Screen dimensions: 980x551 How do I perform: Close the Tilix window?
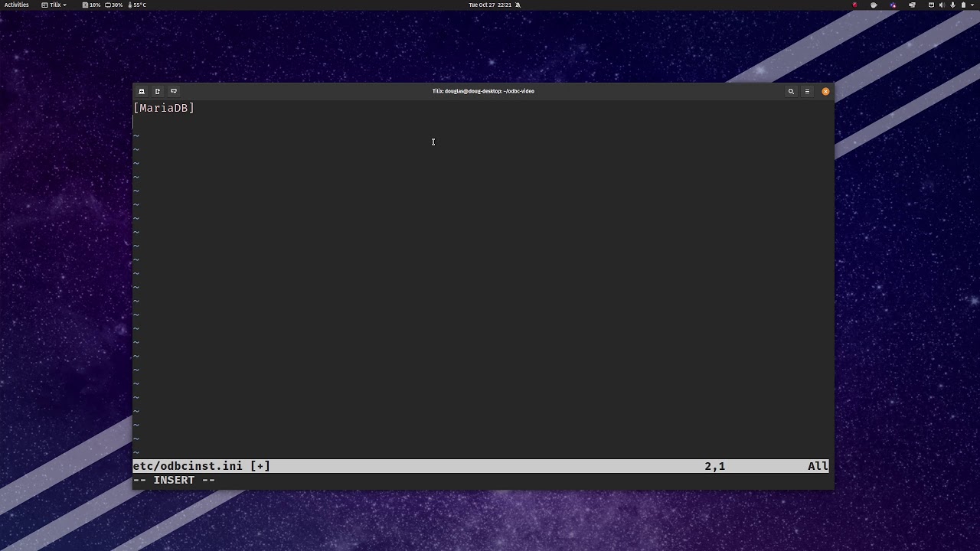click(x=825, y=91)
